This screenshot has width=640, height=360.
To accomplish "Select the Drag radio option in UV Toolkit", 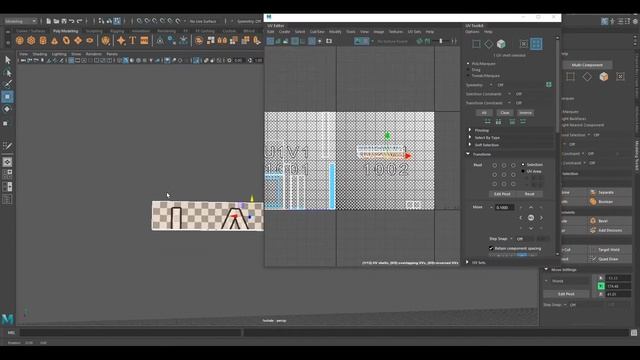I will pyautogui.click(x=468, y=70).
